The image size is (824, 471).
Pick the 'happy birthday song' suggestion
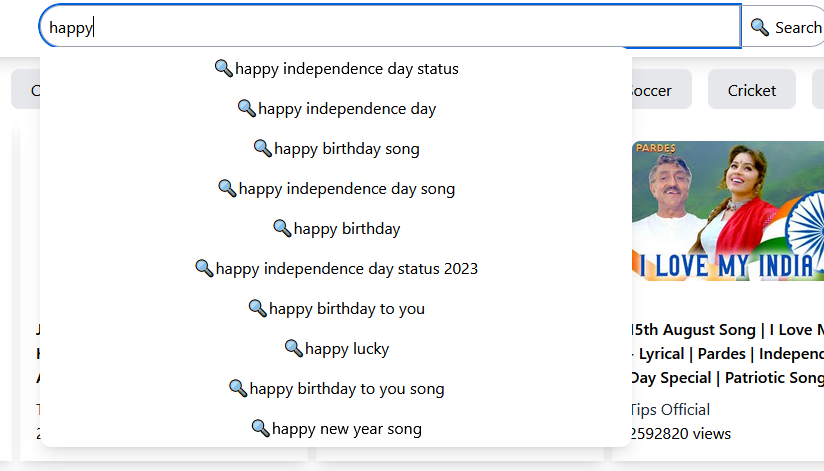pos(336,148)
